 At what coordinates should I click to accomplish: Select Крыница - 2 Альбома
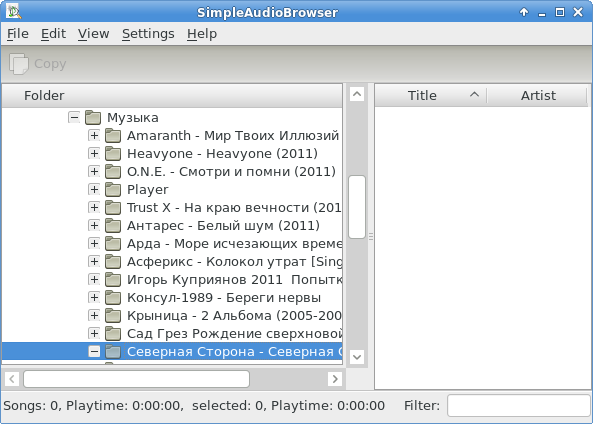[234, 316]
